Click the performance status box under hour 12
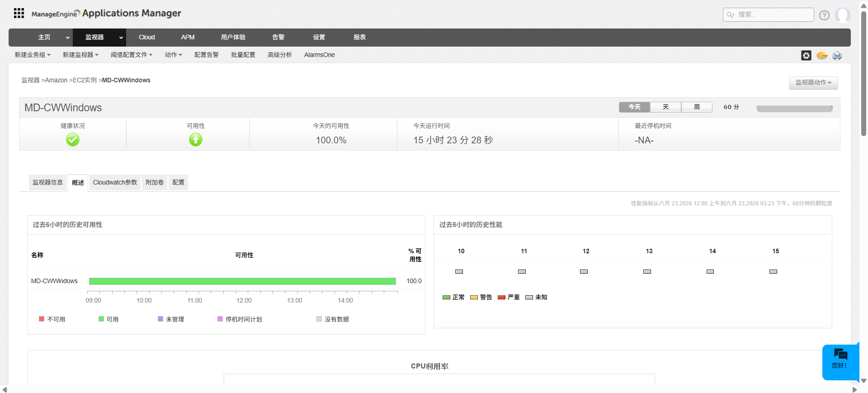 coord(584,271)
